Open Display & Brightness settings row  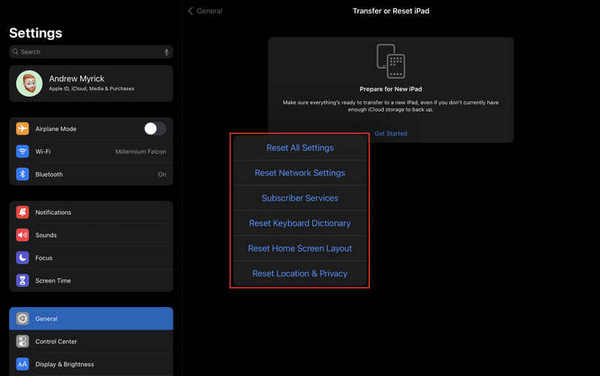click(91, 364)
